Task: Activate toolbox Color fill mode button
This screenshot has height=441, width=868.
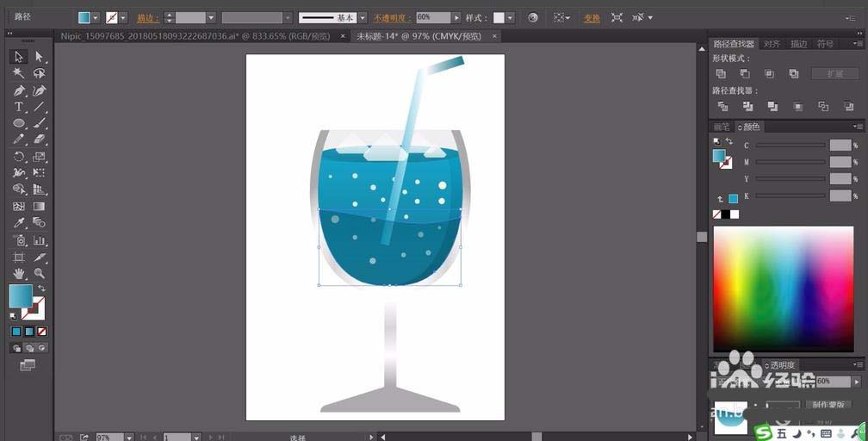Action: [16, 332]
